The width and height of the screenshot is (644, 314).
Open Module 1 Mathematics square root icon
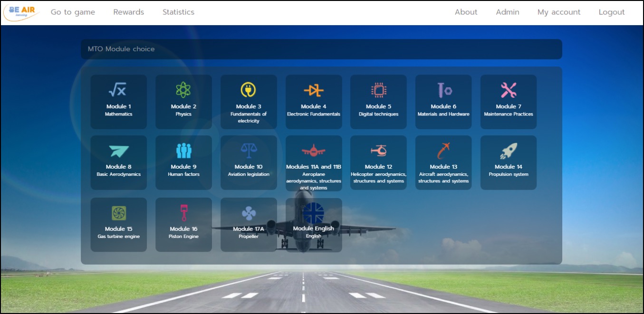click(117, 89)
